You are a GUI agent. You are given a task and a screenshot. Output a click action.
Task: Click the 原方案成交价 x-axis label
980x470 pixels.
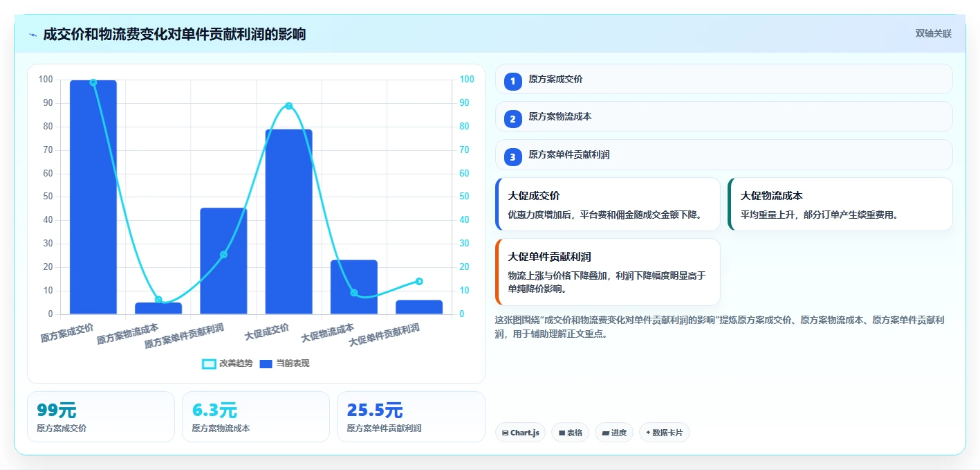pyautogui.click(x=67, y=333)
